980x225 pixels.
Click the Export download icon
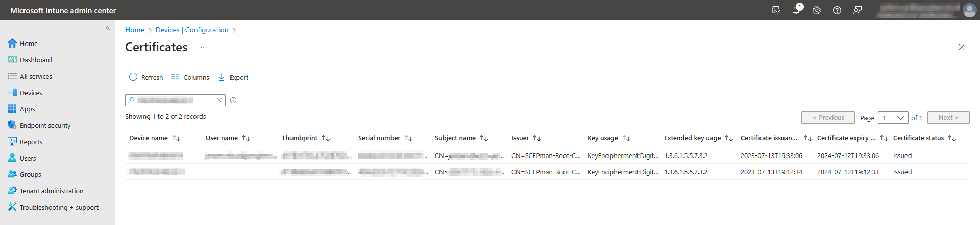click(222, 77)
